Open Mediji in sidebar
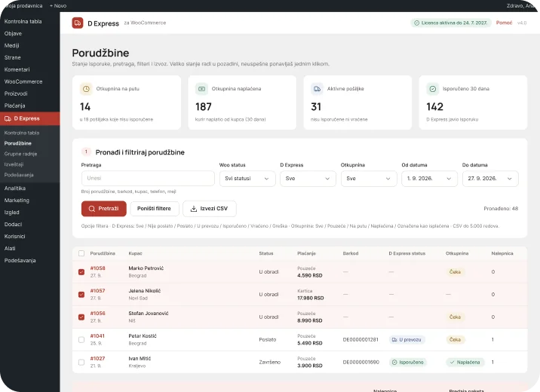 click(12, 45)
